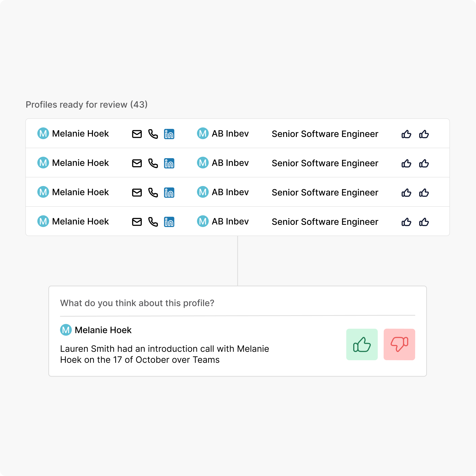The image size is (476, 476).
Task: Click the Profiles ready for review heading
Action: click(x=86, y=105)
